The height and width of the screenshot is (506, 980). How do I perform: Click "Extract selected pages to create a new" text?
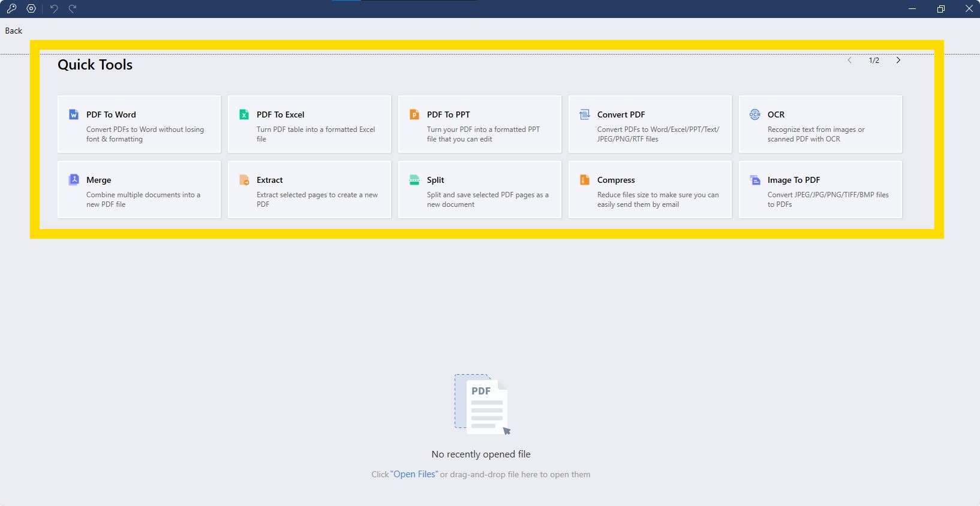[x=317, y=195]
